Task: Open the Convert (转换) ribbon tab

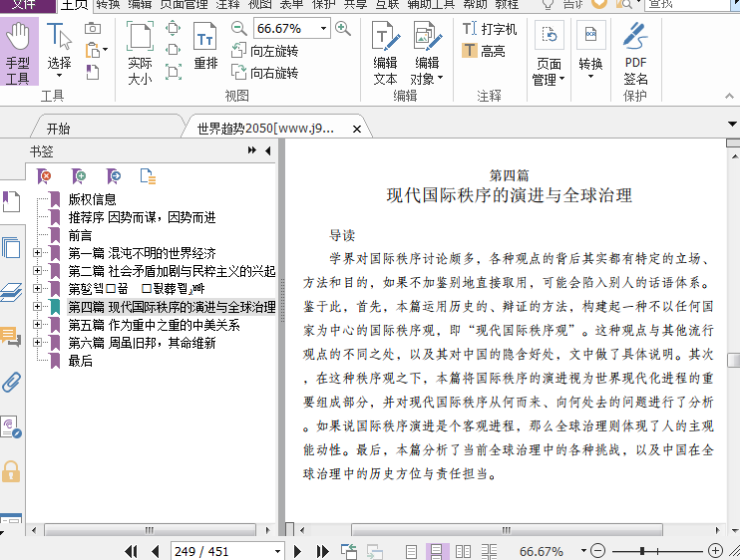Action: pos(108,5)
